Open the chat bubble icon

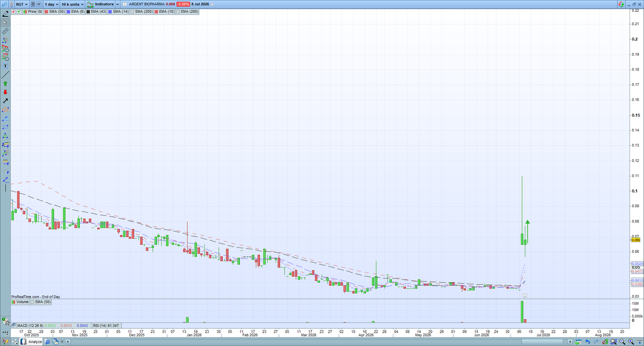tap(47, 341)
